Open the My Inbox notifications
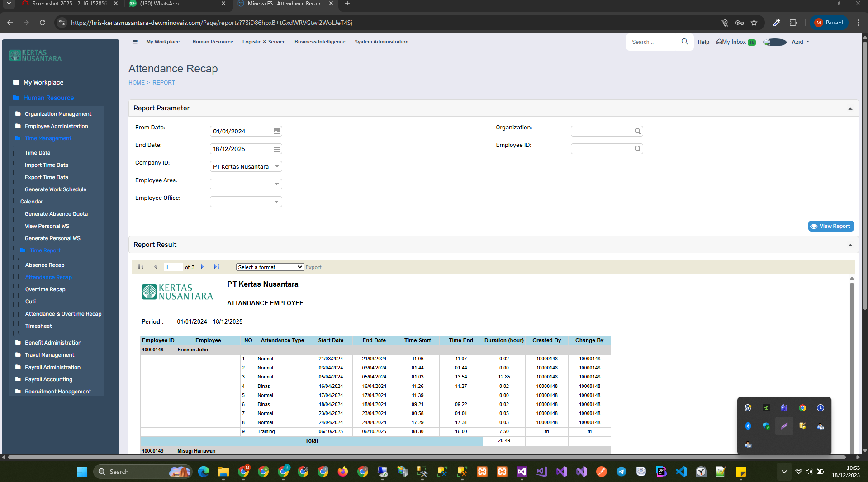The height and width of the screenshot is (482, 868). tap(735, 42)
